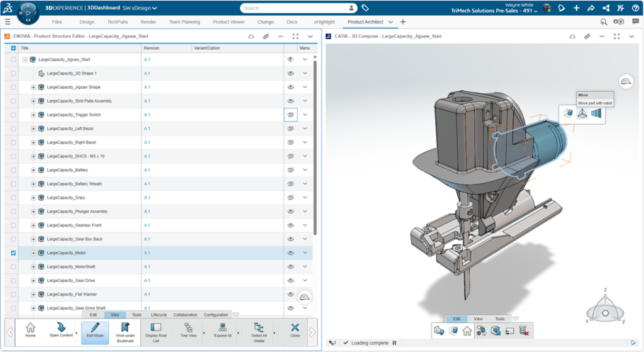Collapse the LargeCapacity_Jigsaw_Start root node
The height and width of the screenshot is (352, 644).
25,60
